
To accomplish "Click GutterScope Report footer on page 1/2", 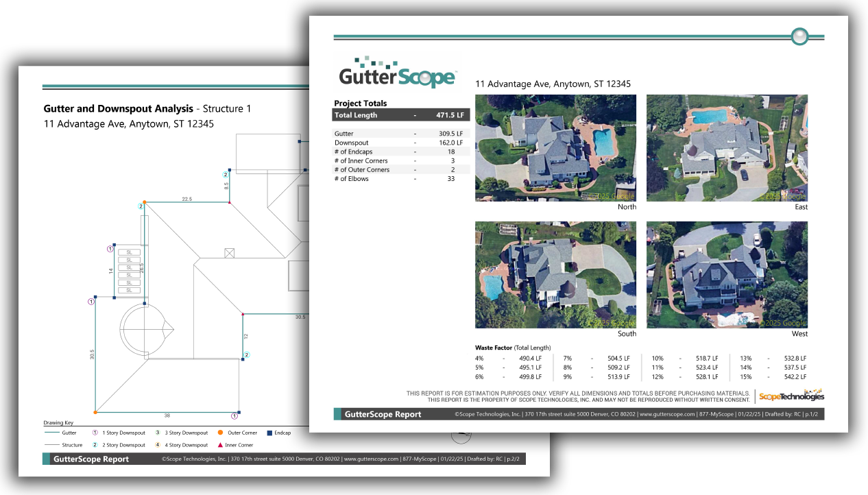I will [x=384, y=414].
